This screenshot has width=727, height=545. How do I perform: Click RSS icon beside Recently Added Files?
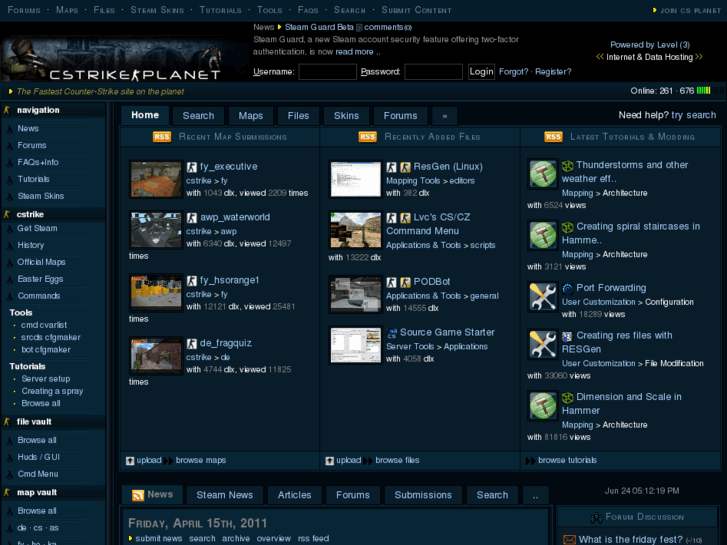(x=367, y=137)
